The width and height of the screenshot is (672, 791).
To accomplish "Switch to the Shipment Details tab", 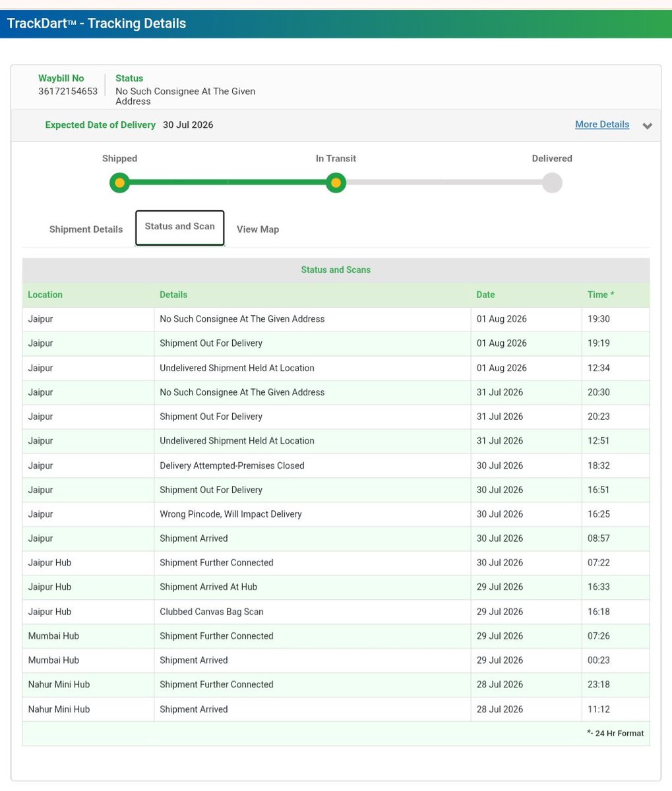I will pyautogui.click(x=86, y=229).
